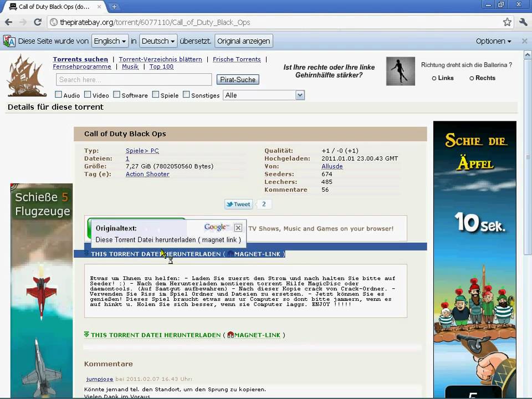This screenshot has height=399, width=532.
Task: Click Original anzeigen button
Action: coord(244,41)
